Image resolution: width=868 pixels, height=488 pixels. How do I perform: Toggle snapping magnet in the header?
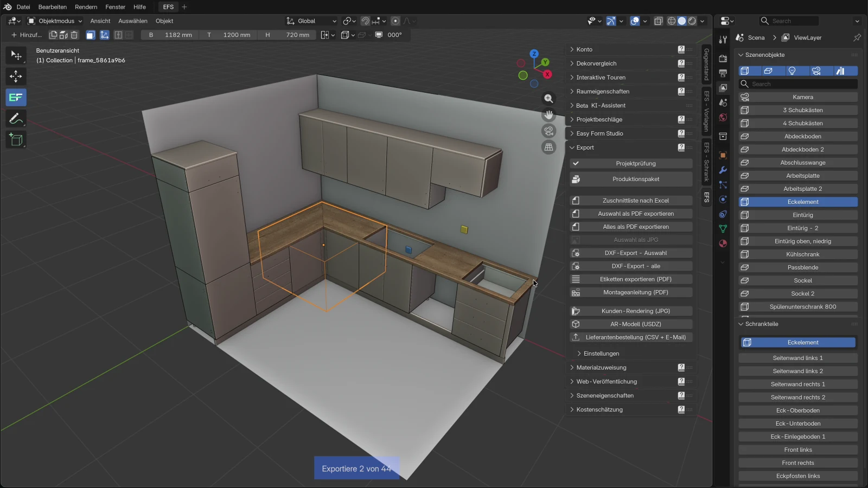tap(366, 21)
